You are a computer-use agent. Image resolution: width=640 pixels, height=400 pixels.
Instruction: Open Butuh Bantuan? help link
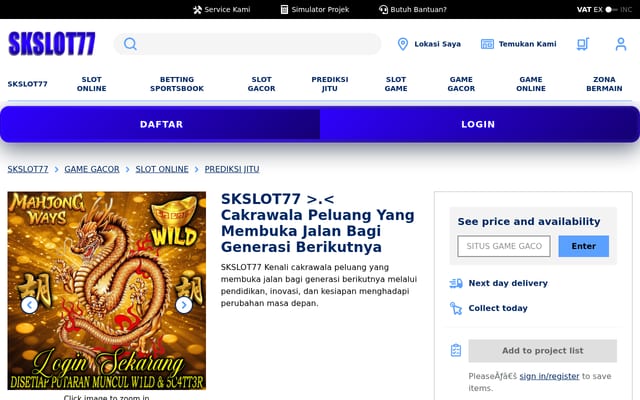(413, 9)
